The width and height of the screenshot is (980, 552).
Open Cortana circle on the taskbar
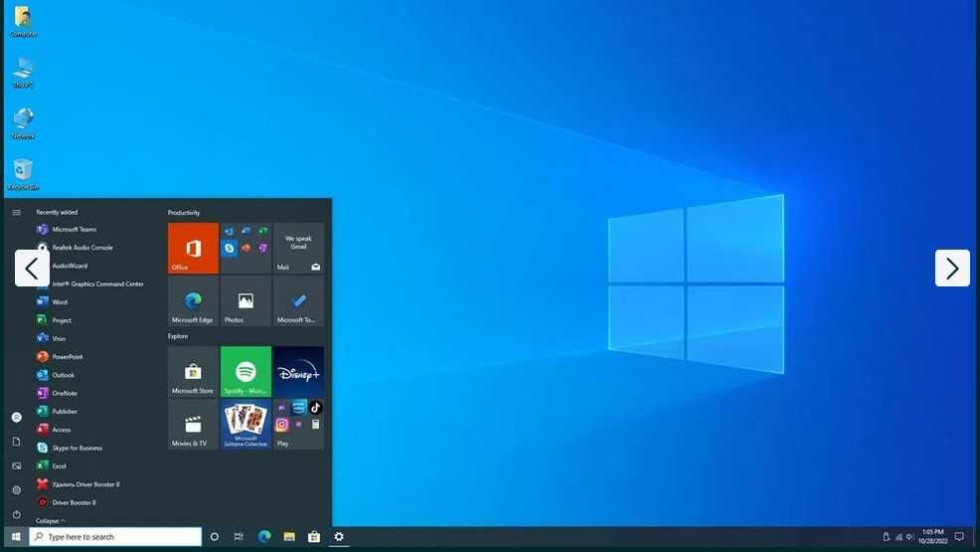point(215,536)
